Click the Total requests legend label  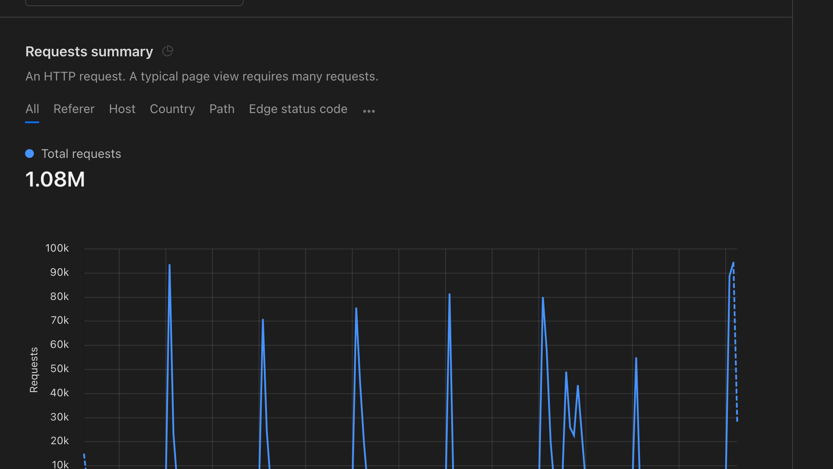81,154
